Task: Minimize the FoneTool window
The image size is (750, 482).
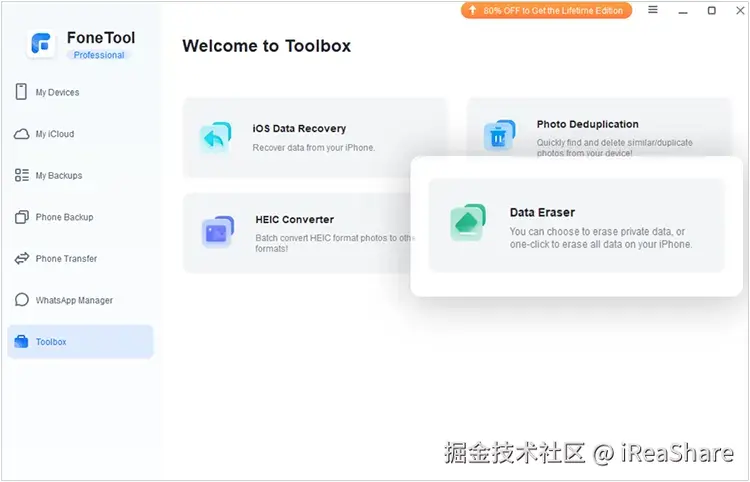Action: tap(683, 11)
